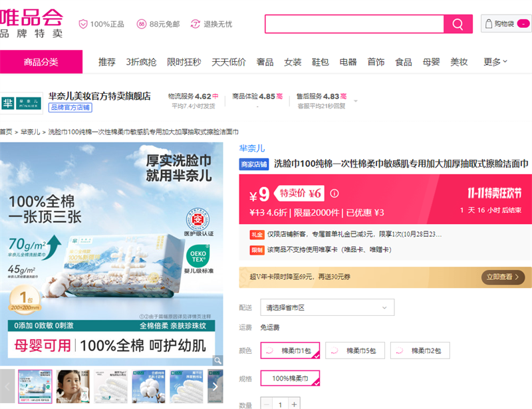
Task: Click the 立即查看 button
Action: (x=503, y=277)
